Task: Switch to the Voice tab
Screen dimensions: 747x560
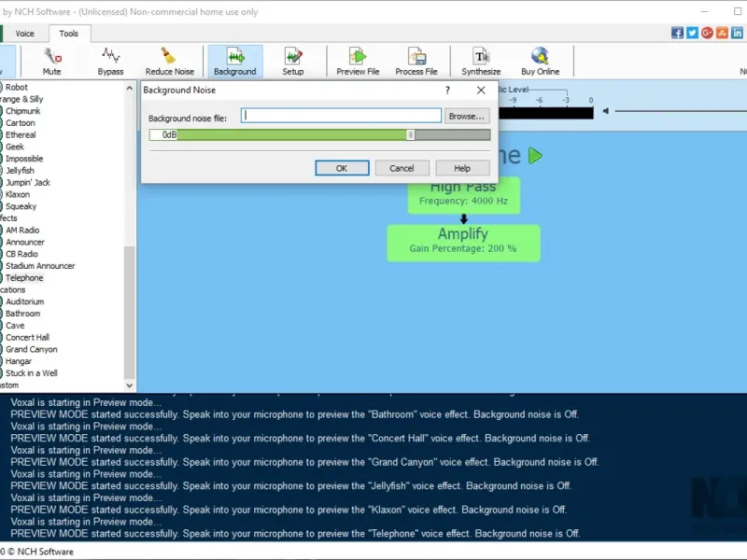Action: tap(25, 34)
